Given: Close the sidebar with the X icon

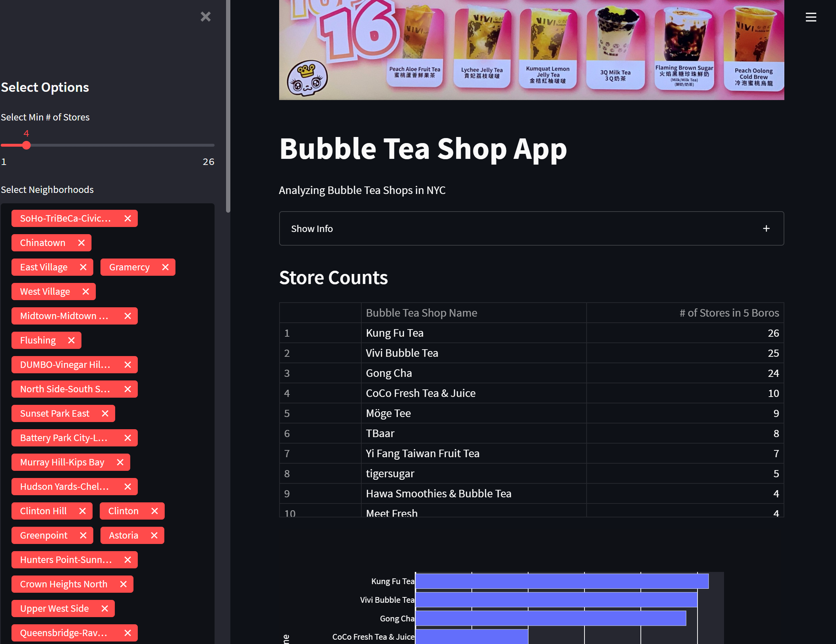Looking at the screenshot, I should [x=206, y=16].
